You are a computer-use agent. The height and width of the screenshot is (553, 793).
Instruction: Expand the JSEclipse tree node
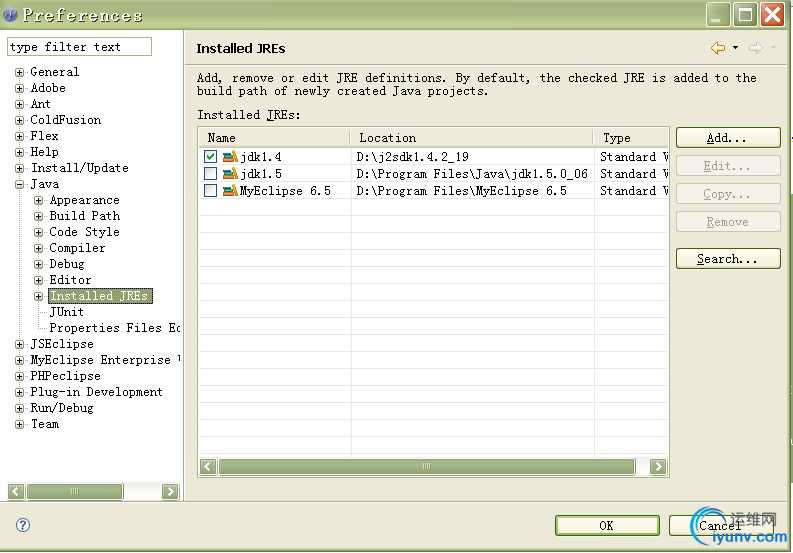click(19, 345)
